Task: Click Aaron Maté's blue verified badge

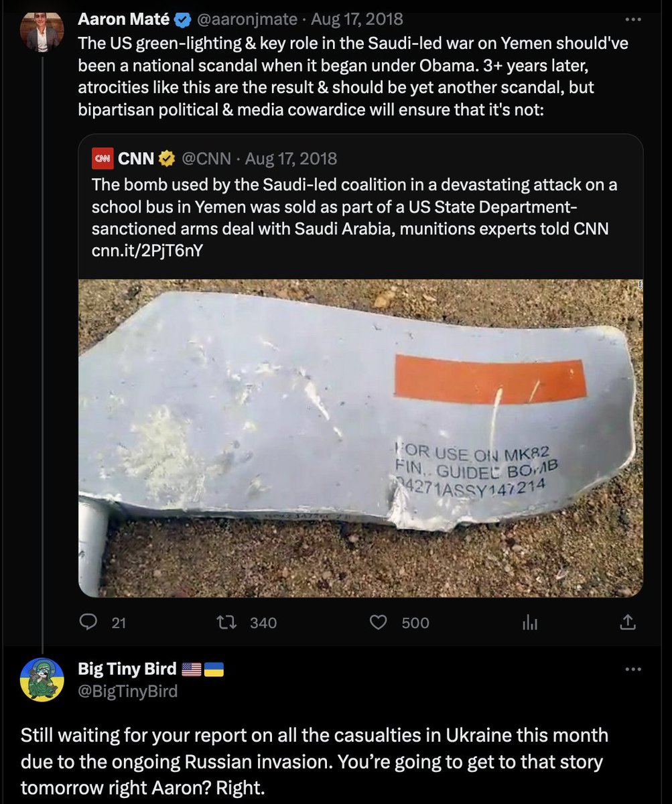Action: pyautogui.click(x=182, y=19)
